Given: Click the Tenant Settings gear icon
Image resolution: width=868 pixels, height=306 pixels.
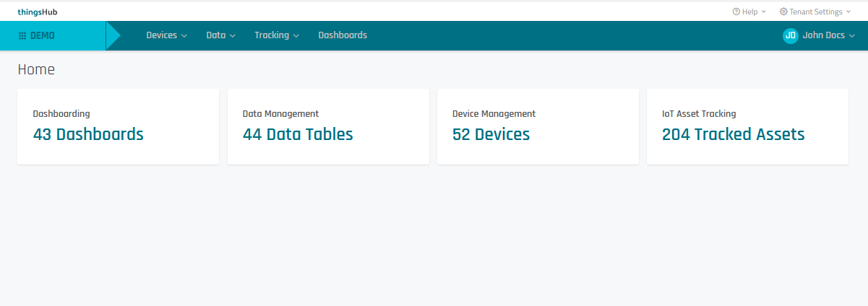Looking at the screenshot, I should tap(783, 12).
